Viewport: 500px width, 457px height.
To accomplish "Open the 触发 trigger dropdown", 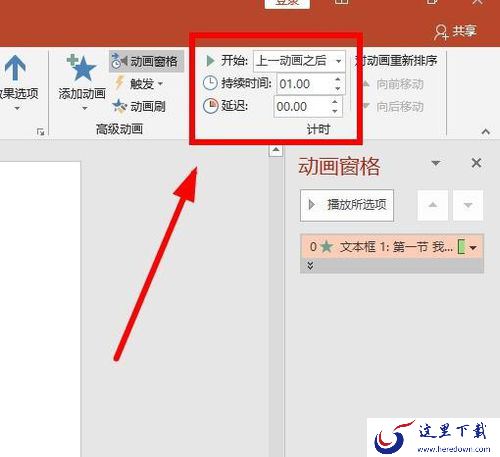I will tap(139, 84).
